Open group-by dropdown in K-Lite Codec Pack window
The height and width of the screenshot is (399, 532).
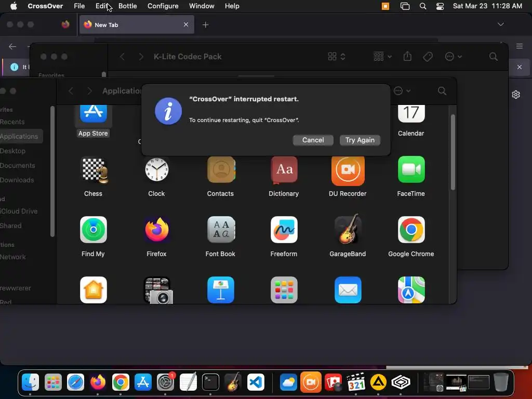(382, 57)
